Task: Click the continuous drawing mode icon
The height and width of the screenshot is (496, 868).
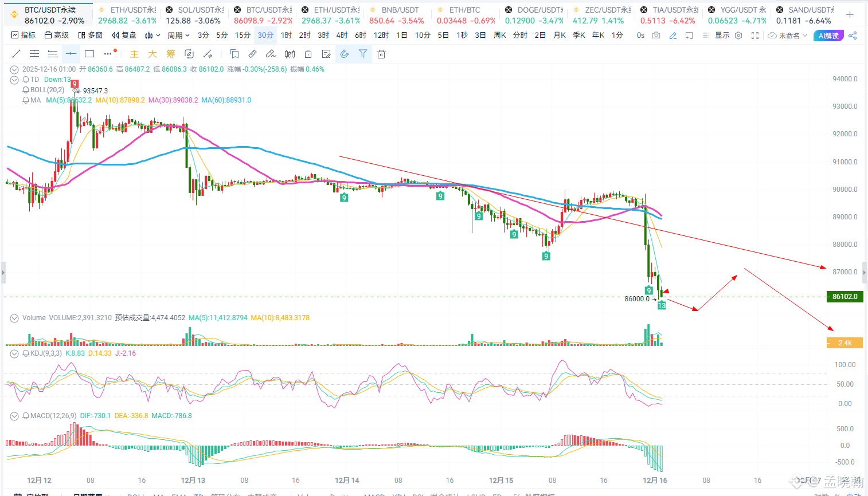Action: pos(189,54)
